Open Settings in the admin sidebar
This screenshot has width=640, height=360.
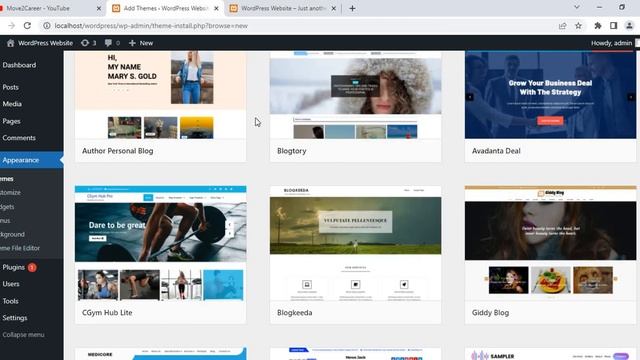(x=15, y=318)
